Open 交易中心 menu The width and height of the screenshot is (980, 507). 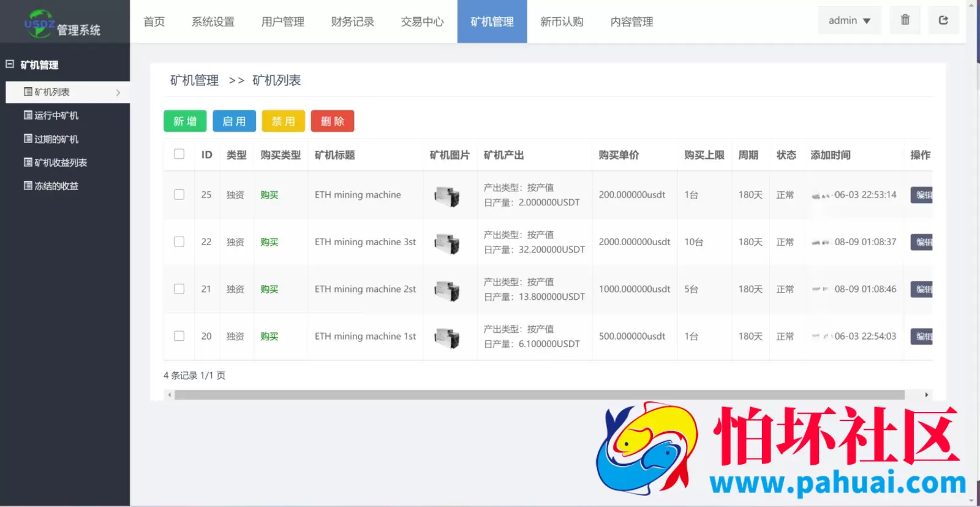[x=422, y=21]
